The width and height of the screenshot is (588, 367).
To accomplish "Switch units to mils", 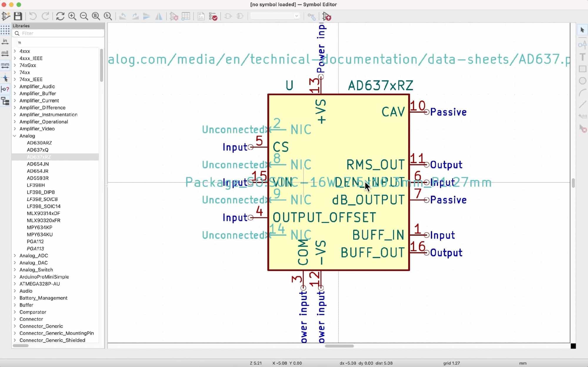I will pos(5,53).
